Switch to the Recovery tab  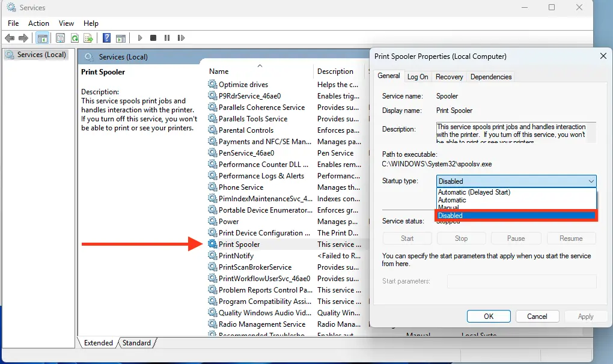(449, 77)
